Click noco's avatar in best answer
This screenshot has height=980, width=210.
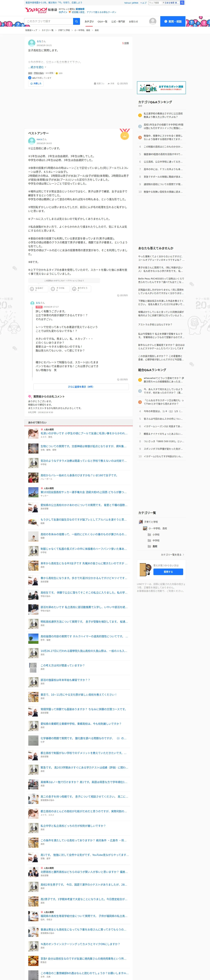32,141
